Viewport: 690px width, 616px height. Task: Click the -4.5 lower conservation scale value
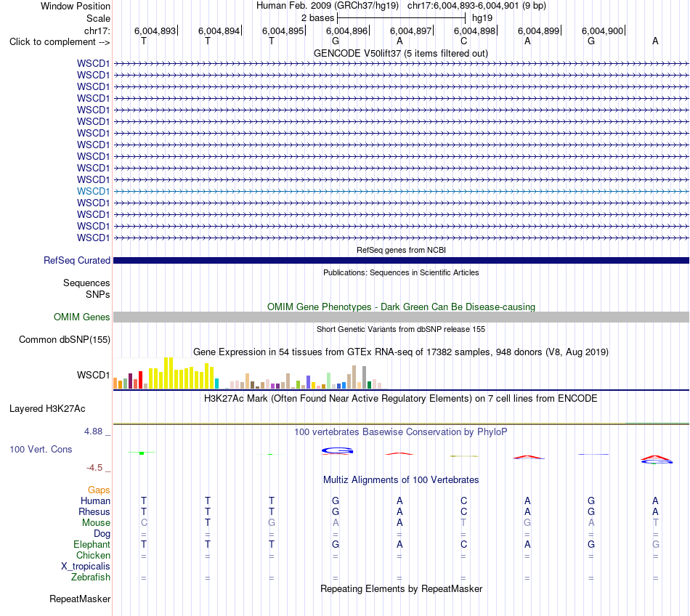(94, 468)
